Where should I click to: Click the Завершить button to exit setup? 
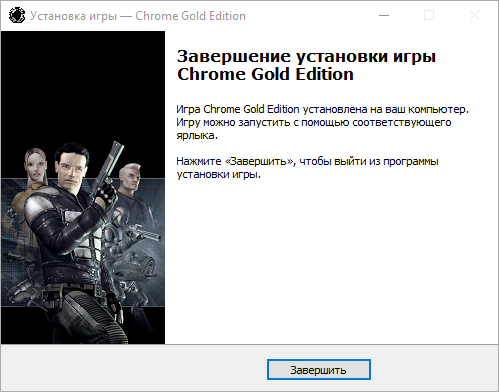tap(319, 369)
